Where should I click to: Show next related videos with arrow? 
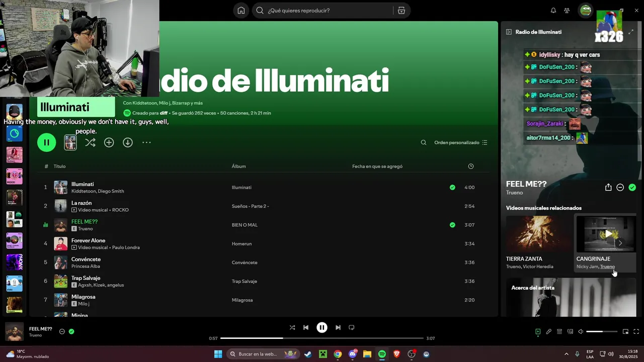[x=620, y=243]
